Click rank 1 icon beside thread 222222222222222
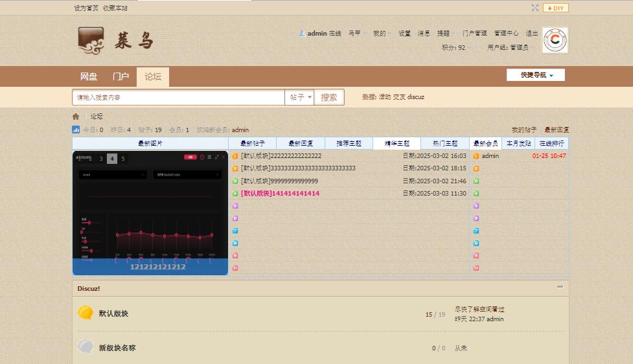This screenshot has width=633, height=364. pyautogui.click(x=235, y=156)
